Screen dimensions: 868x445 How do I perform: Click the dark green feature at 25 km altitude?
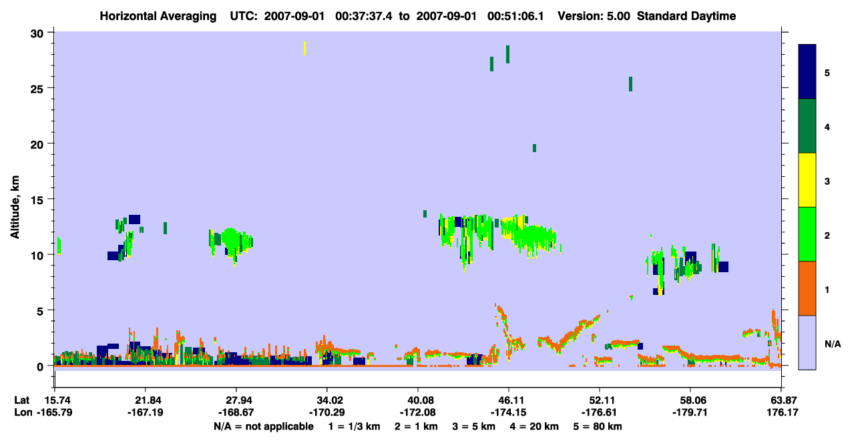tap(630, 84)
